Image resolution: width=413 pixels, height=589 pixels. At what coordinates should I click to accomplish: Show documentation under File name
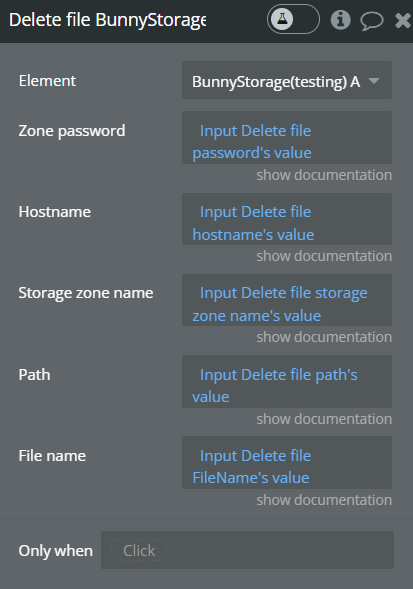pos(324,500)
